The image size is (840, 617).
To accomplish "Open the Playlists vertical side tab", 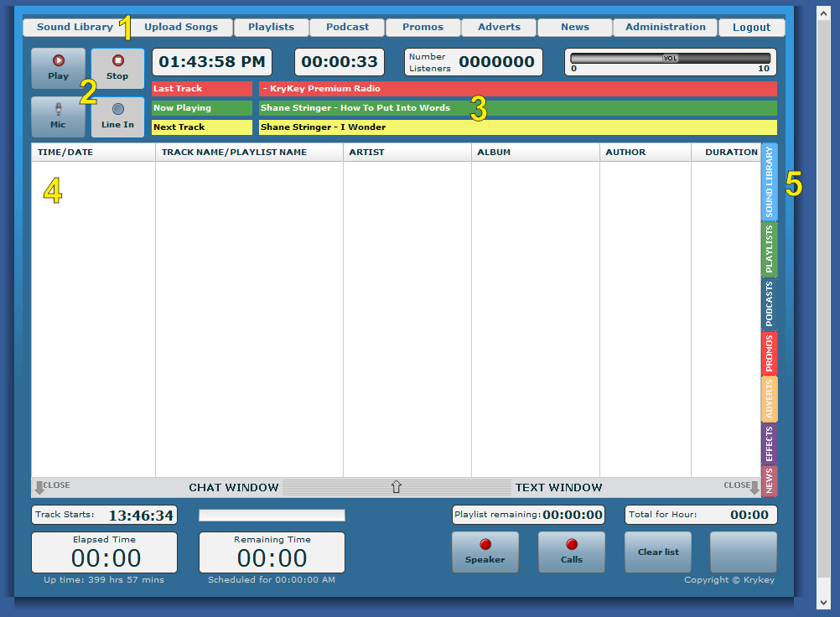I will tap(769, 249).
